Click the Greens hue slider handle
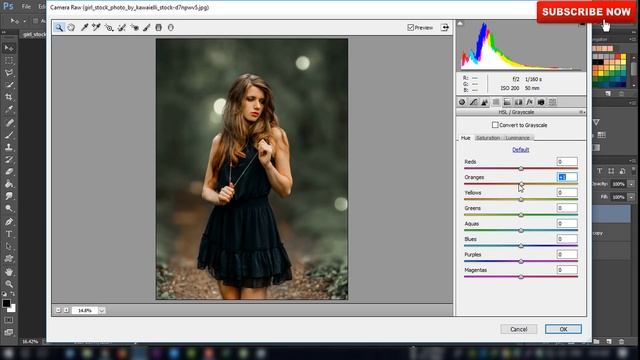This screenshot has width=640, height=360. [x=521, y=215]
